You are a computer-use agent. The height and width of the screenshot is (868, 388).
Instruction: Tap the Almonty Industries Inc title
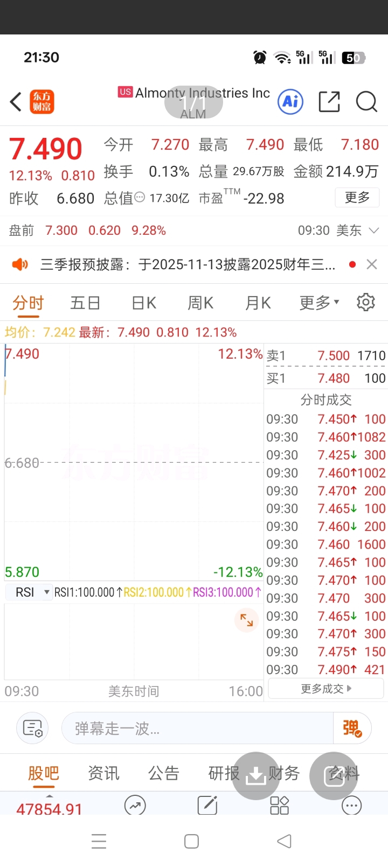pyautogui.click(x=203, y=93)
